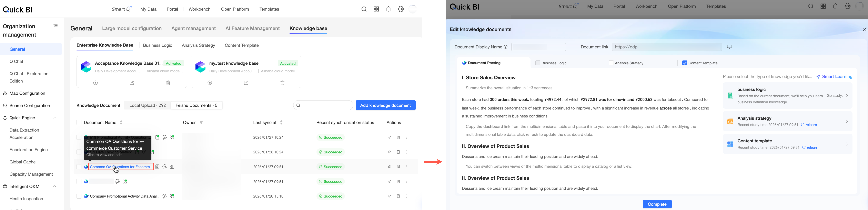Open Global Cache in the sidebar
Viewport: 868px width, 210px height.
click(23, 162)
